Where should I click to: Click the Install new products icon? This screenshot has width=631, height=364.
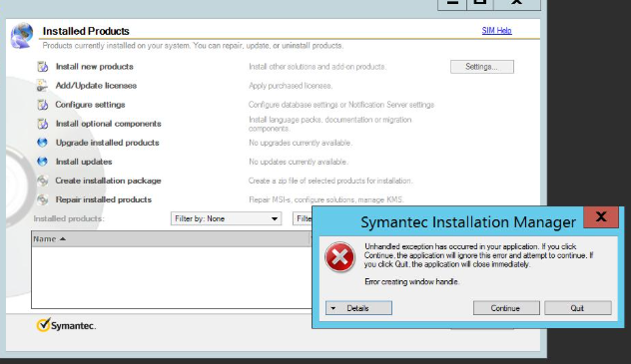tap(43, 67)
